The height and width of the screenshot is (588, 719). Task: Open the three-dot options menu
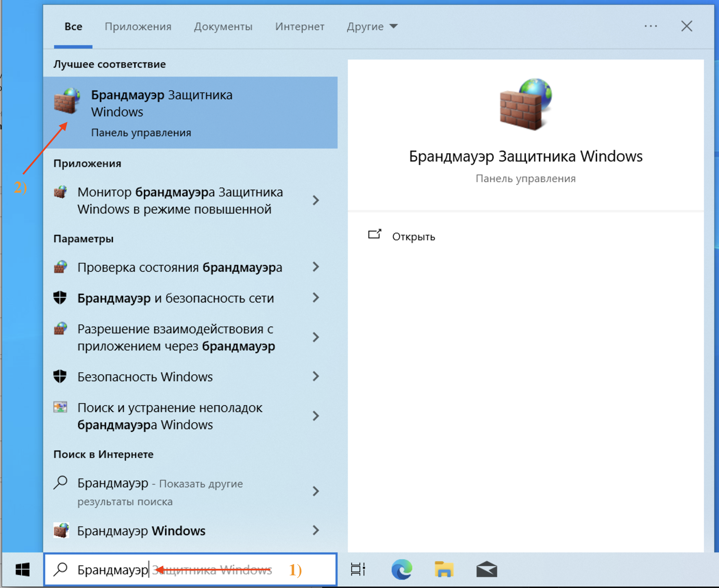651,26
